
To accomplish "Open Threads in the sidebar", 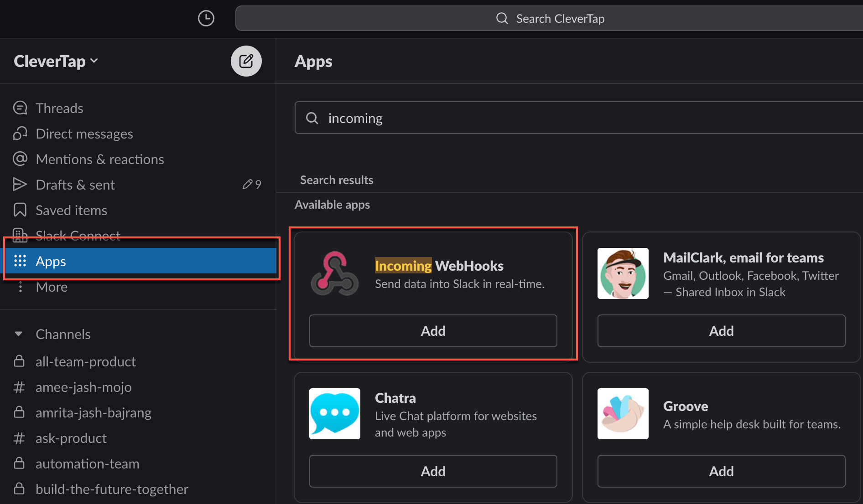I will tap(138, 108).
